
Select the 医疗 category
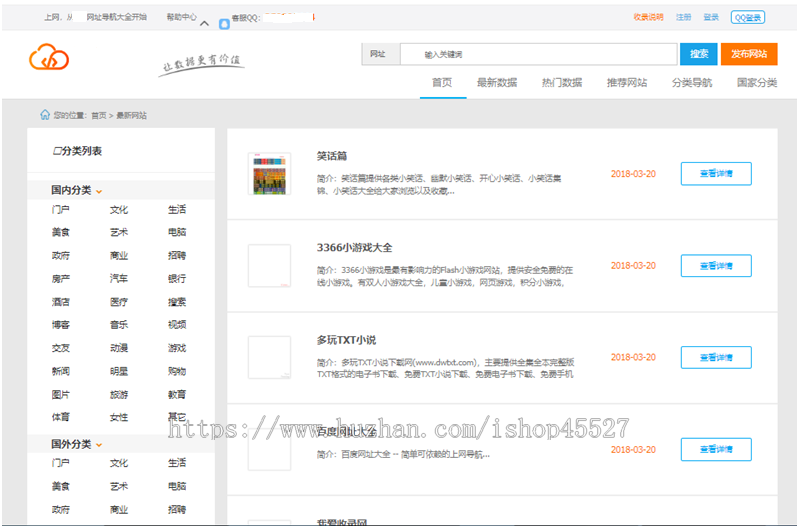tap(119, 302)
